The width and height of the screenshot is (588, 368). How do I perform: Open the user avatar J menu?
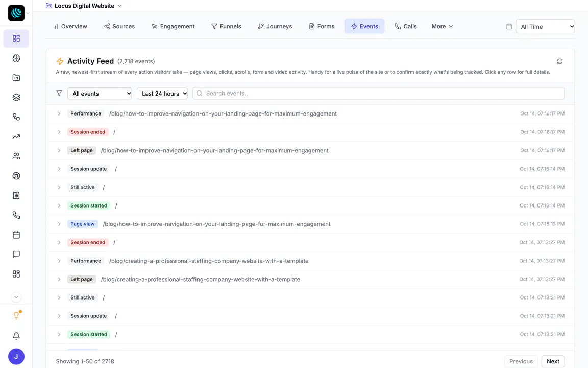pos(16,357)
